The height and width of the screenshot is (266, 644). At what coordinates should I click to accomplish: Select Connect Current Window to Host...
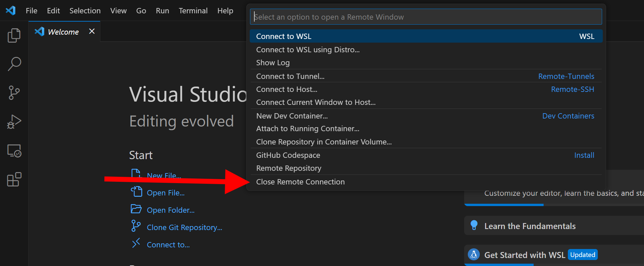pyautogui.click(x=426, y=102)
